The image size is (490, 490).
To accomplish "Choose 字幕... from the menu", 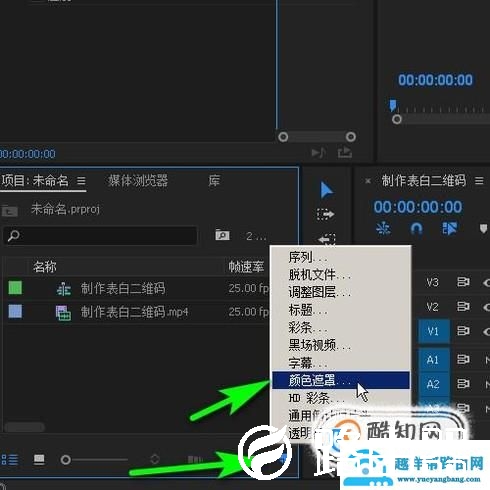I will 341,363.
